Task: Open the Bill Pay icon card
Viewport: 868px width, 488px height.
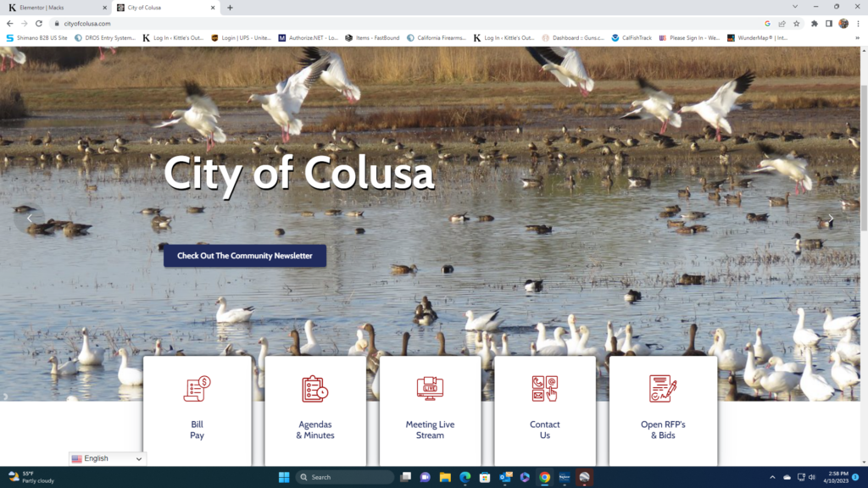Action: (197, 388)
